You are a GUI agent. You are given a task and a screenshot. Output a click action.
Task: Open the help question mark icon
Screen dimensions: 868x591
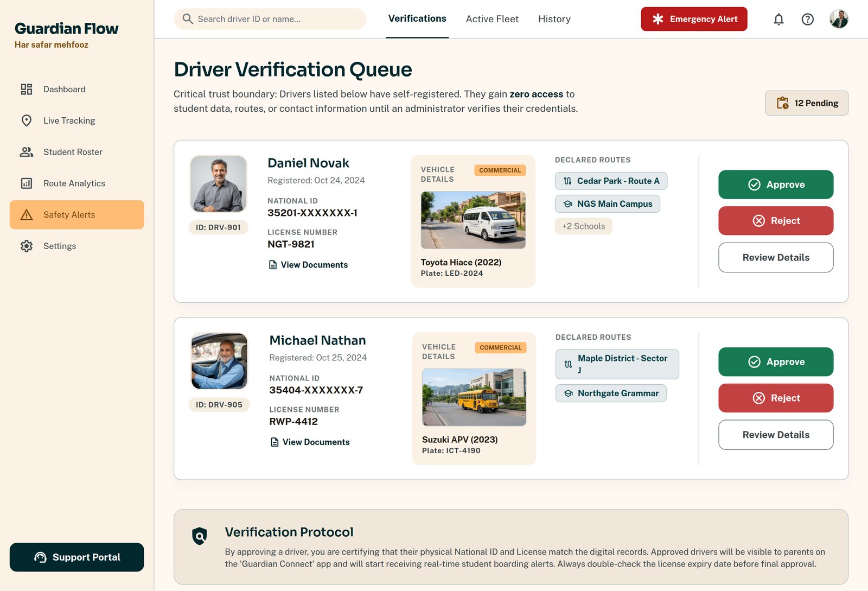807,20
